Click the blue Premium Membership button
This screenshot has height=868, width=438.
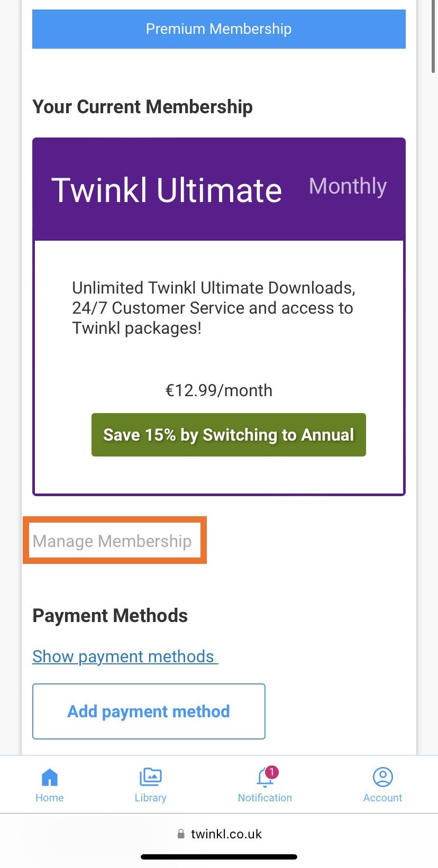tap(218, 29)
